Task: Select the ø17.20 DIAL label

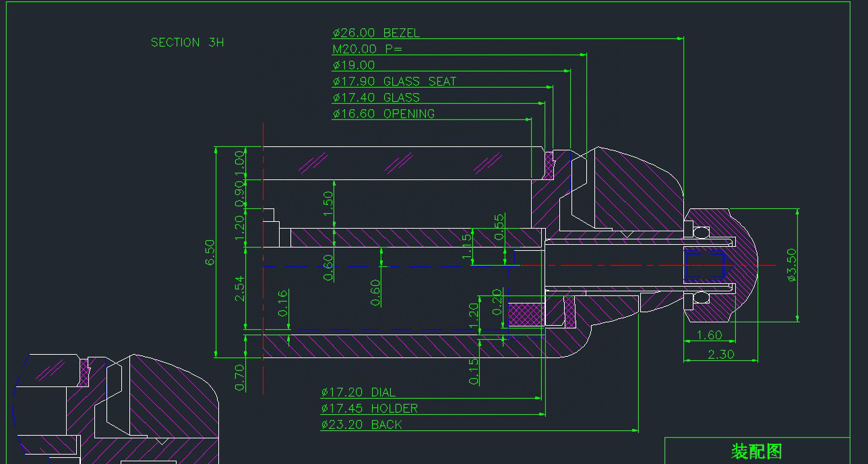Action: click(x=358, y=393)
